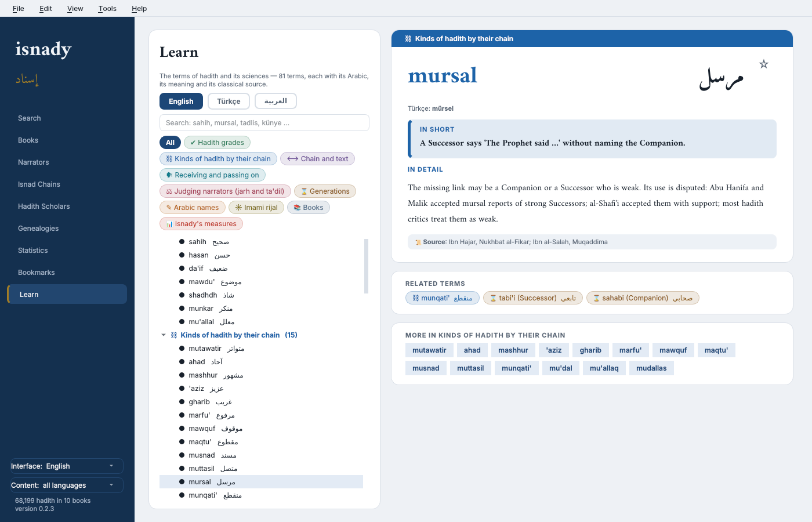This screenshot has height=522, width=812.
Task: Open related term munqati' chip
Action: 443,298
